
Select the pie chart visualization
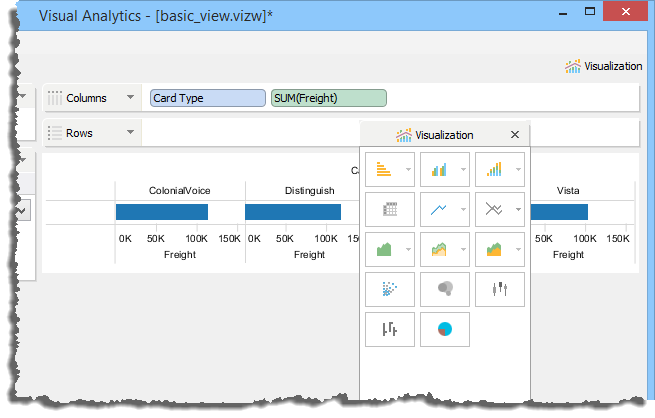click(x=445, y=329)
